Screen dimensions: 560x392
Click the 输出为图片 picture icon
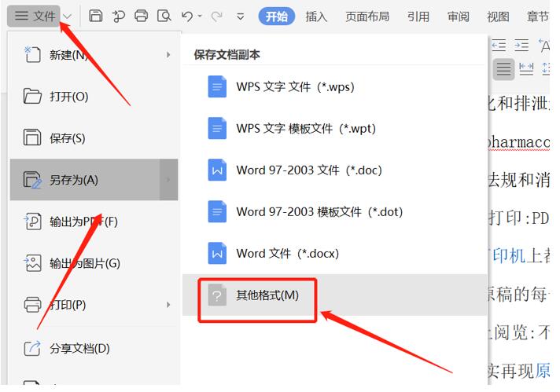32,263
